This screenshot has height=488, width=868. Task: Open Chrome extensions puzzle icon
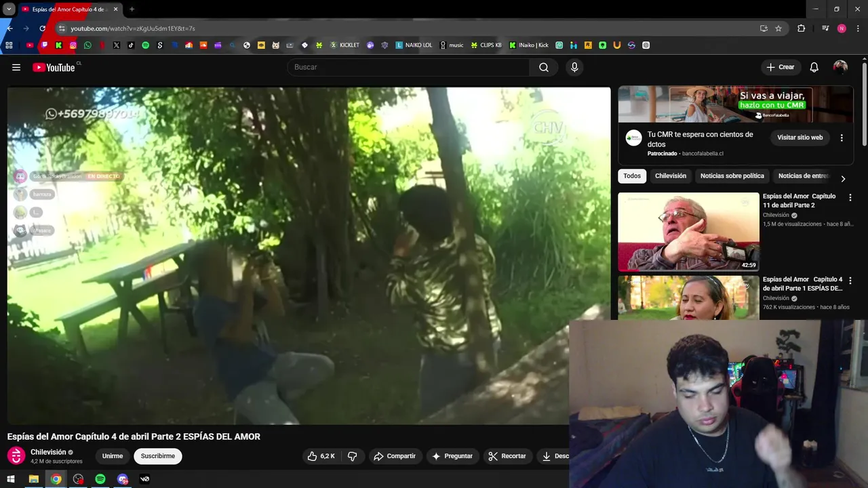(802, 28)
